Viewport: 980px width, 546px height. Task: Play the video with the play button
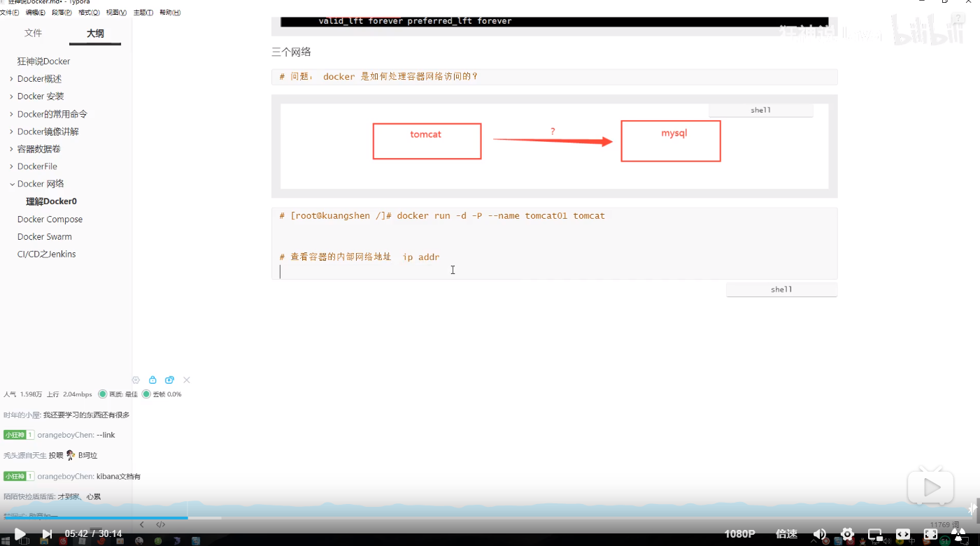20,534
